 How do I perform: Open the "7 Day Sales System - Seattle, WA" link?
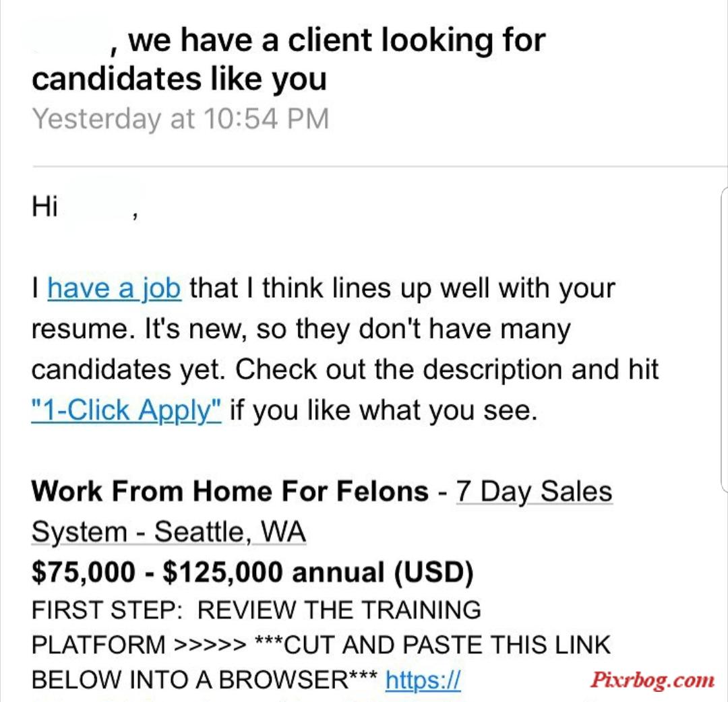322,511
